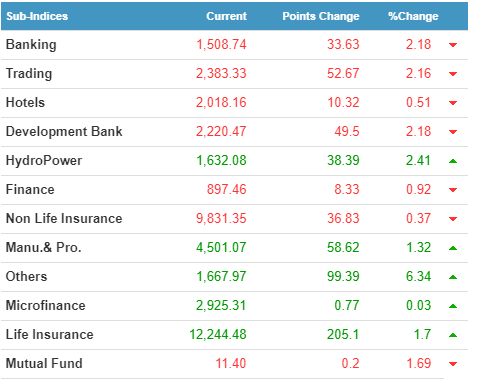Select the Non Life Insurance row
The image size is (481, 379).
point(234,219)
